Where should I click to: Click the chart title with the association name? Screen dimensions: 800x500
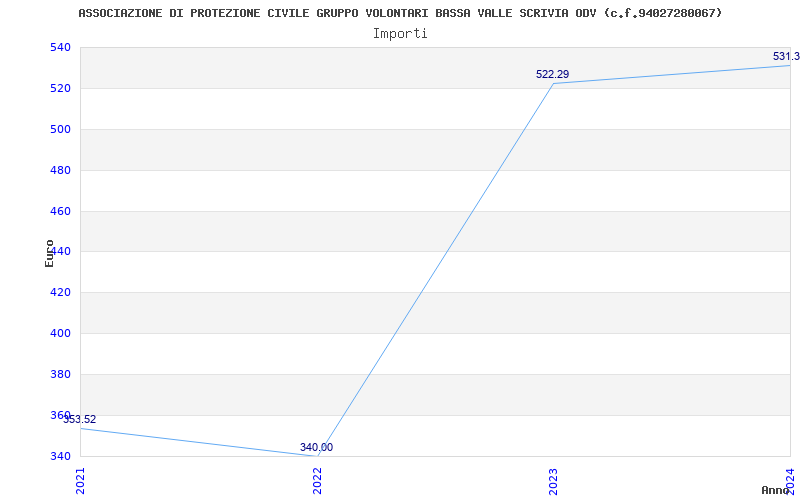(400, 13)
